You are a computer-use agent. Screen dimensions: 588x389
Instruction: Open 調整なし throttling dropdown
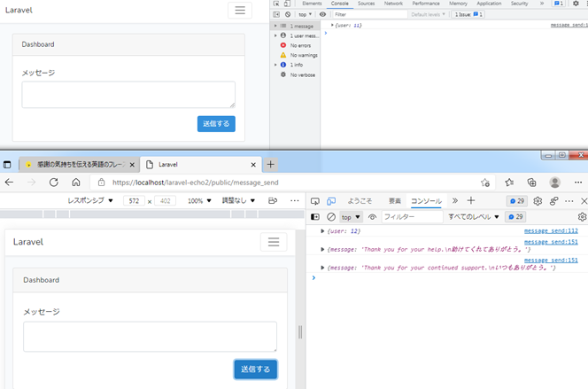238,200
